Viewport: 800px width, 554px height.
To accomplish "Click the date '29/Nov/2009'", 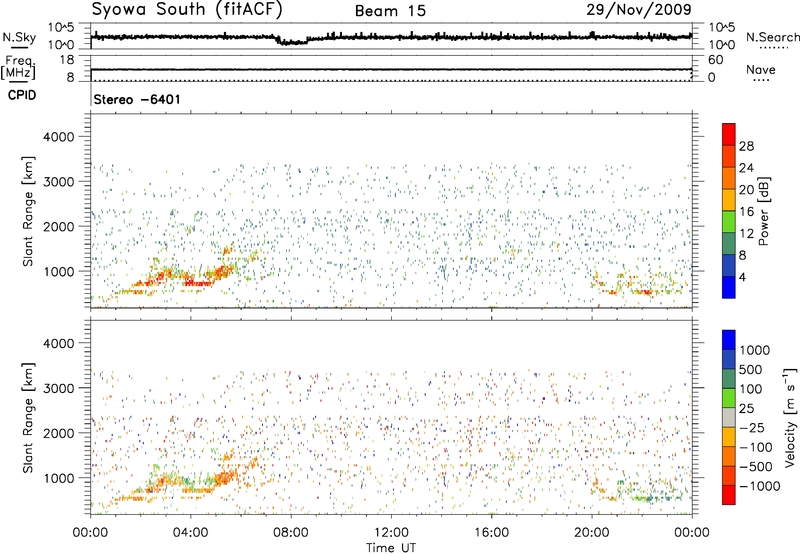I will (x=639, y=10).
